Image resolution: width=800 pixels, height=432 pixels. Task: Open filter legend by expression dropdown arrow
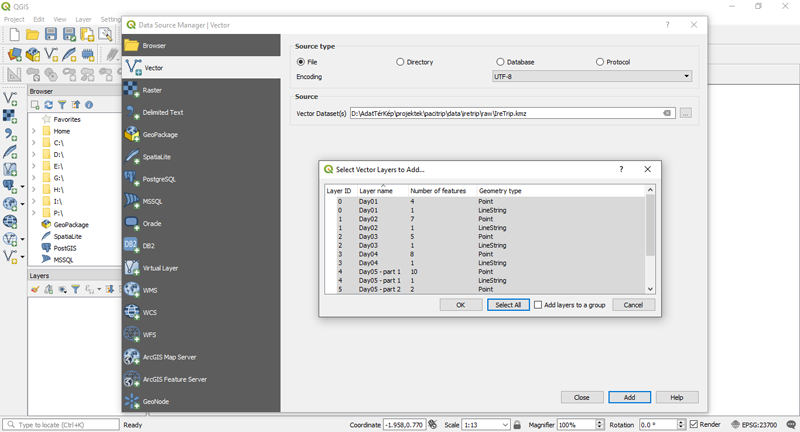coord(99,289)
